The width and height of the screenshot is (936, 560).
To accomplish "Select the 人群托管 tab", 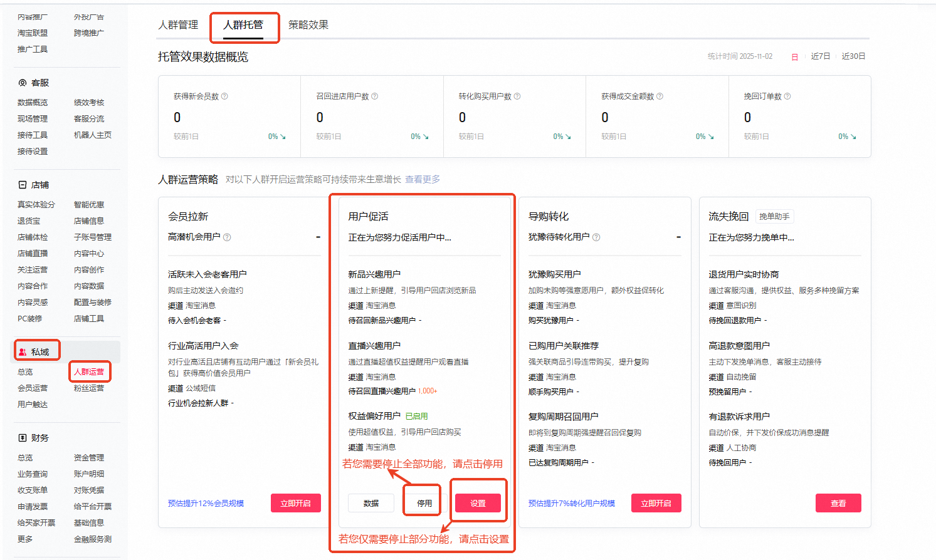I will [243, 25].
